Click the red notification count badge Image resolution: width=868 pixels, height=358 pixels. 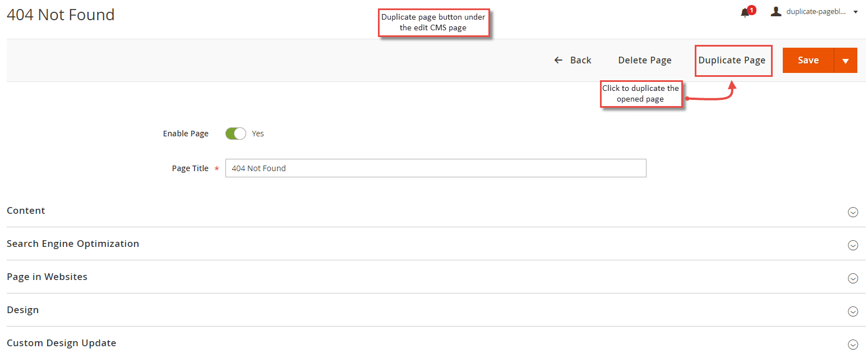[x=752, y=8]
